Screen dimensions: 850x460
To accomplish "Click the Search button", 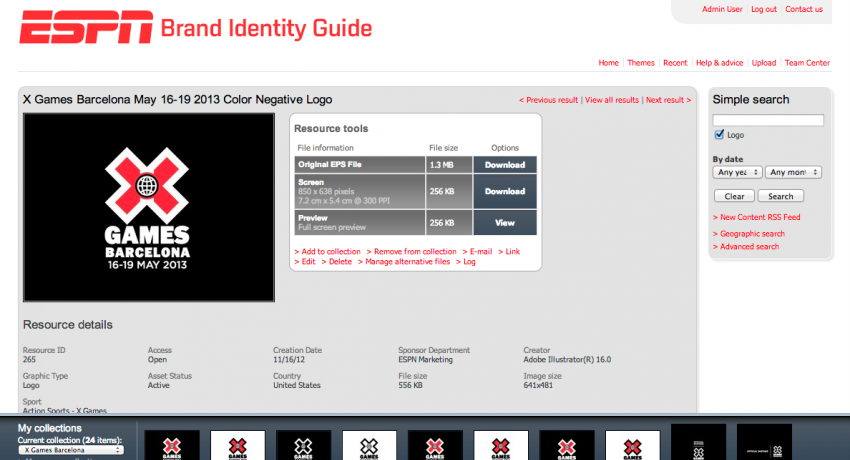I will [780, 196].
